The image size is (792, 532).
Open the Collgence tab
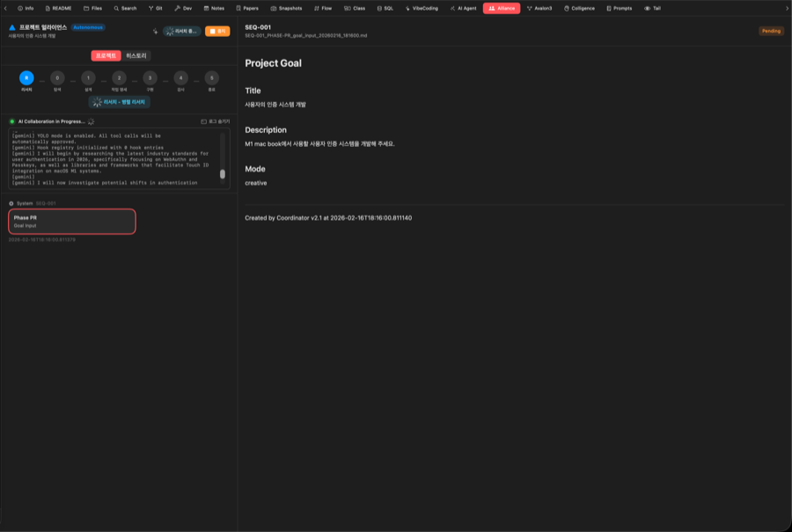(x=578, y=8)
